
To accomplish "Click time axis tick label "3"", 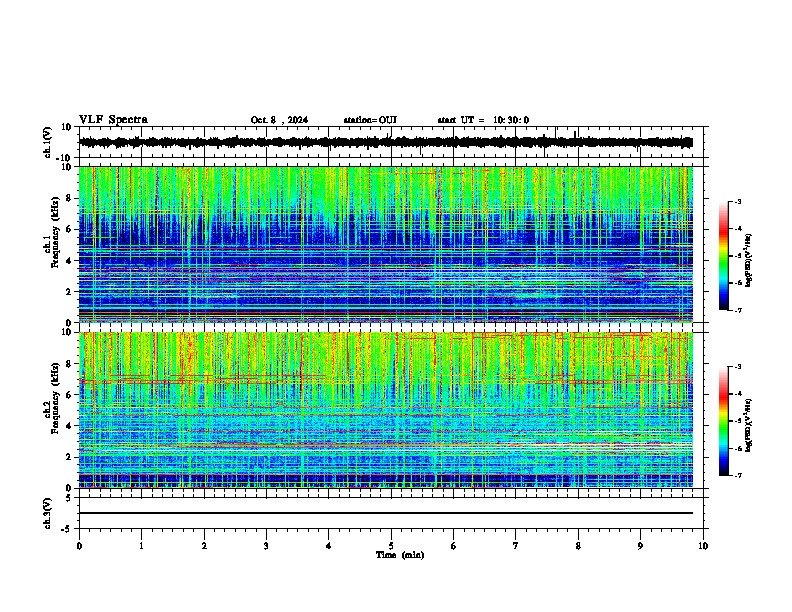I will 266,546.
